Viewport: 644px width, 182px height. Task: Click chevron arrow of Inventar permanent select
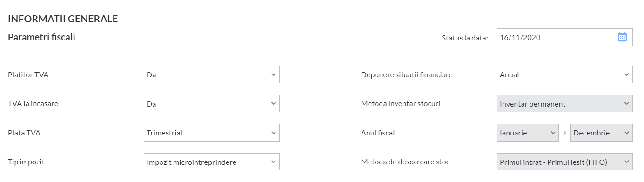(626, 104)
